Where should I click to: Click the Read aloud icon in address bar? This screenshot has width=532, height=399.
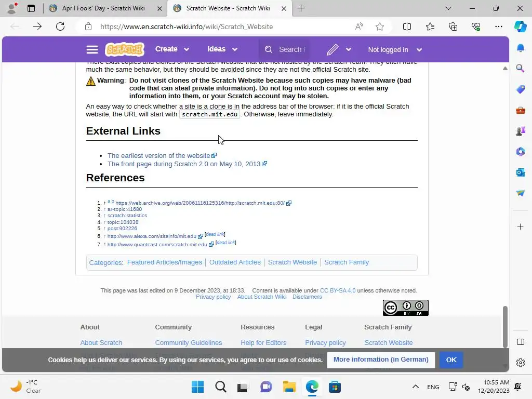point(359,26)
